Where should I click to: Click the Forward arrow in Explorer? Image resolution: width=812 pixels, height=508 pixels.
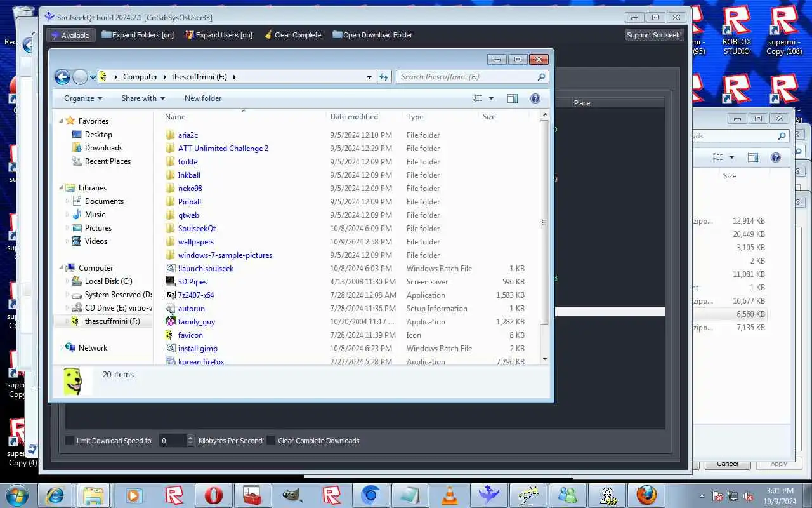(x=80, y=77)
